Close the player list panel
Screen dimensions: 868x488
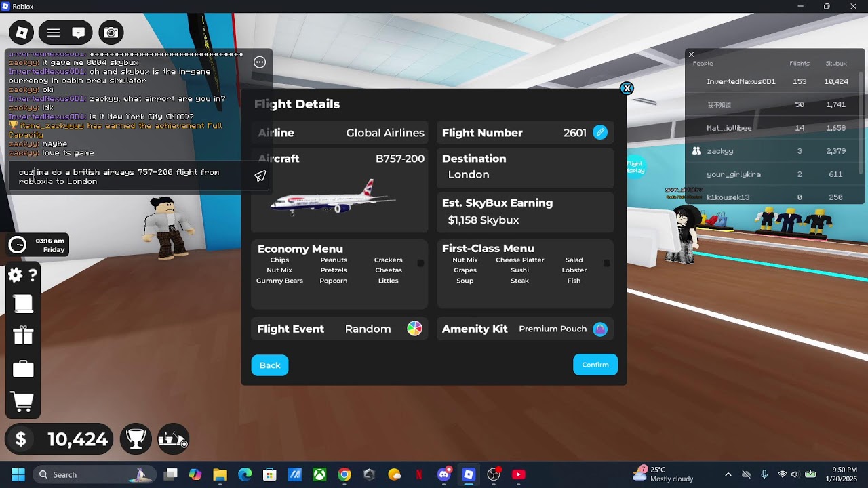click(x=691, y=54)
